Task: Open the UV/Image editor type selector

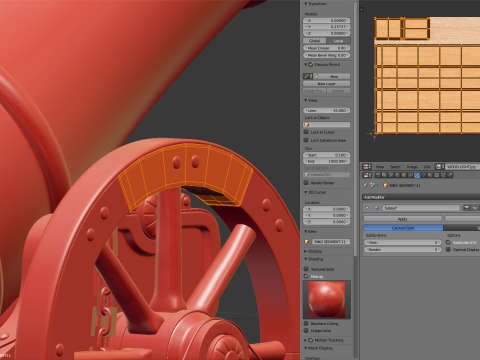Action: [x=367, y=167]
